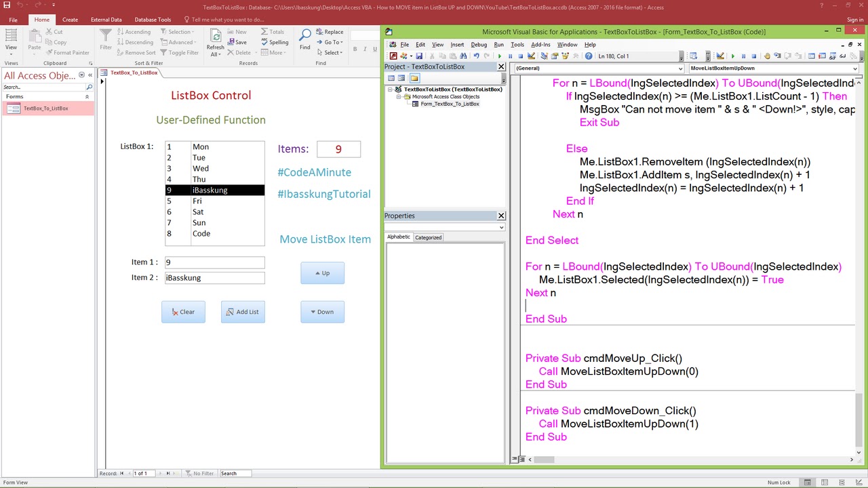Click the Toggle Breakpoint hand icon

point(767,56)
